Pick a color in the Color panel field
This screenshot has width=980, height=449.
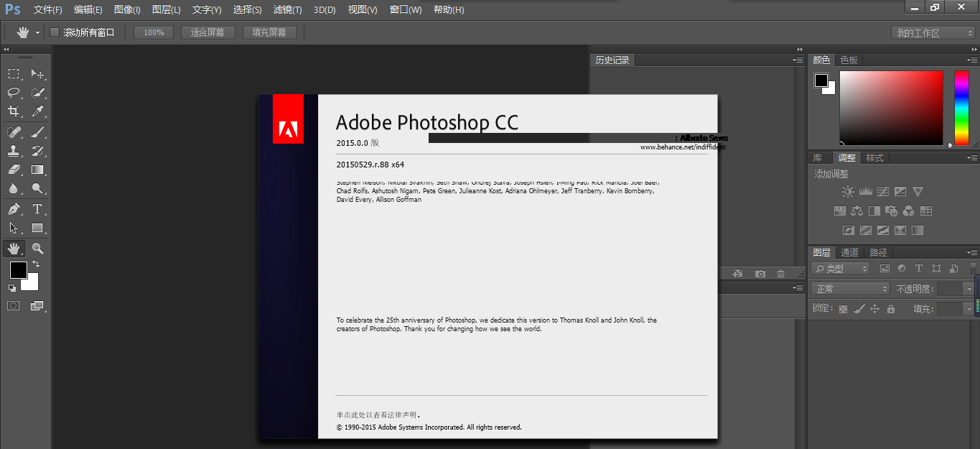tap(891, 108)
